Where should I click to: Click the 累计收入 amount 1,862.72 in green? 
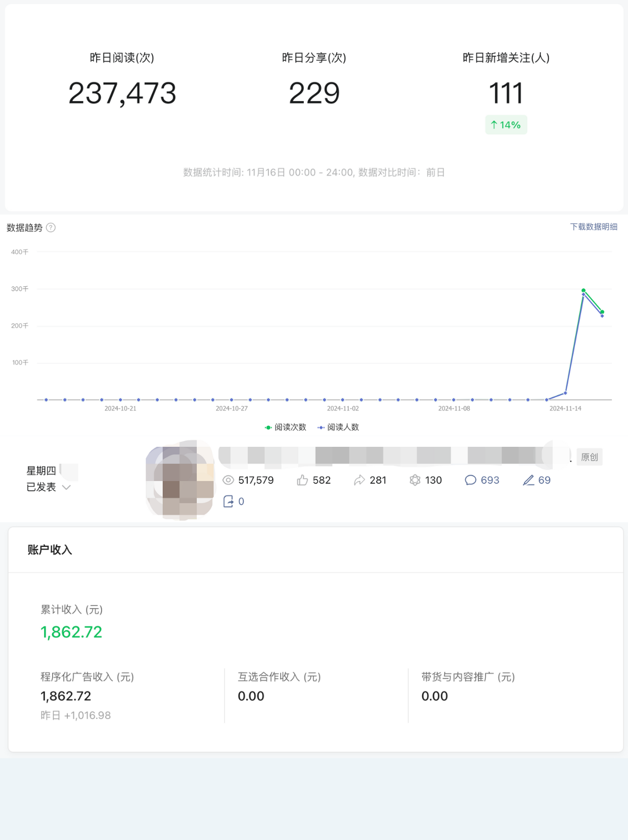(x=71, y=632)
